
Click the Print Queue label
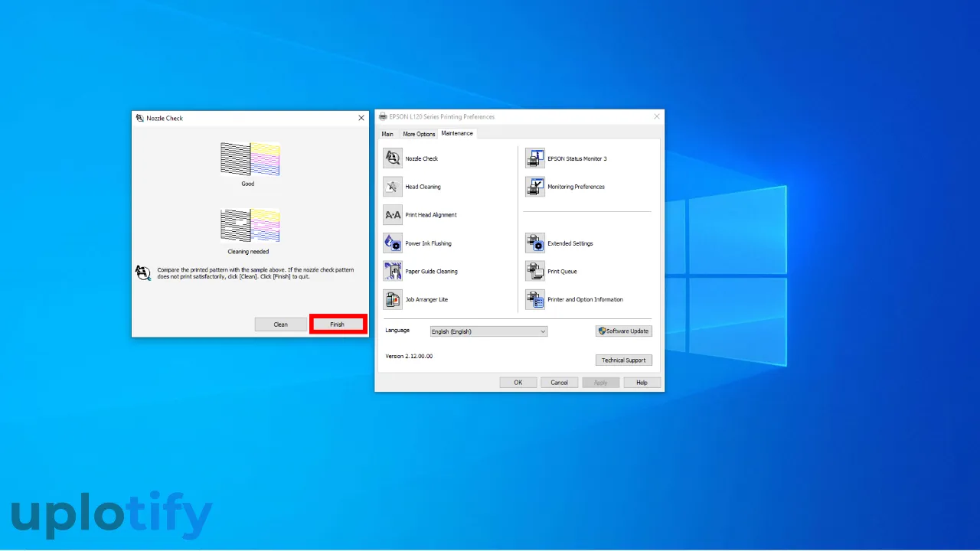pyautogui.click(x=562, y=272)
